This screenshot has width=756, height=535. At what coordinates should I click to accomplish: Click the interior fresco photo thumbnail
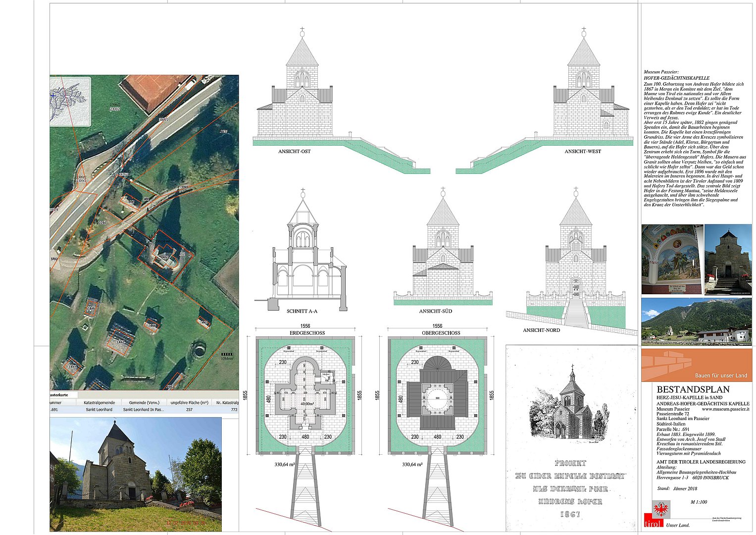pyautogui.click(x=672, y=260)
